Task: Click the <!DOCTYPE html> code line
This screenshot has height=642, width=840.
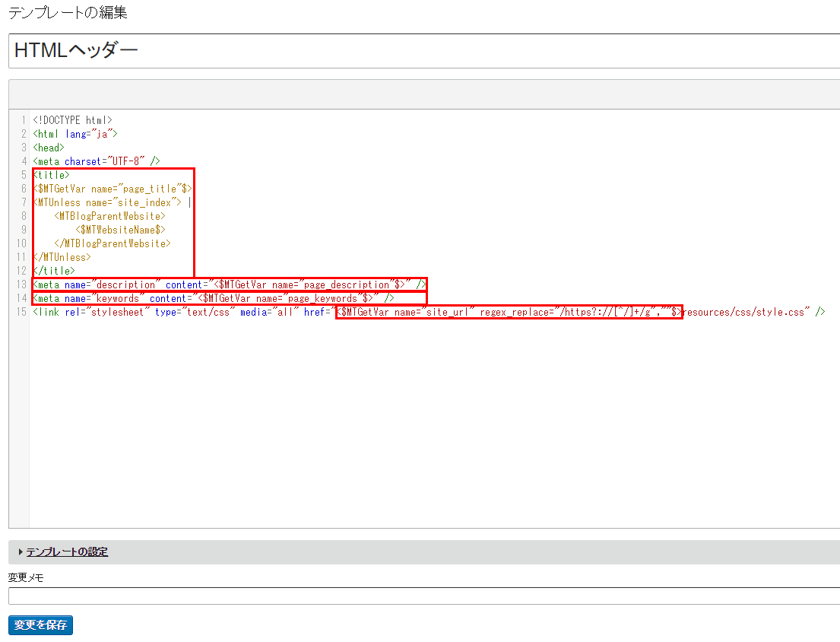Action: (x=72, y=120)
